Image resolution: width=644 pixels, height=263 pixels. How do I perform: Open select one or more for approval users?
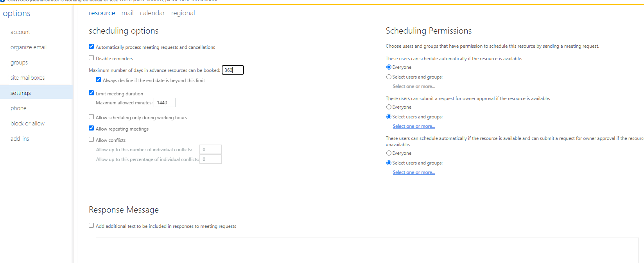(413, 126)
